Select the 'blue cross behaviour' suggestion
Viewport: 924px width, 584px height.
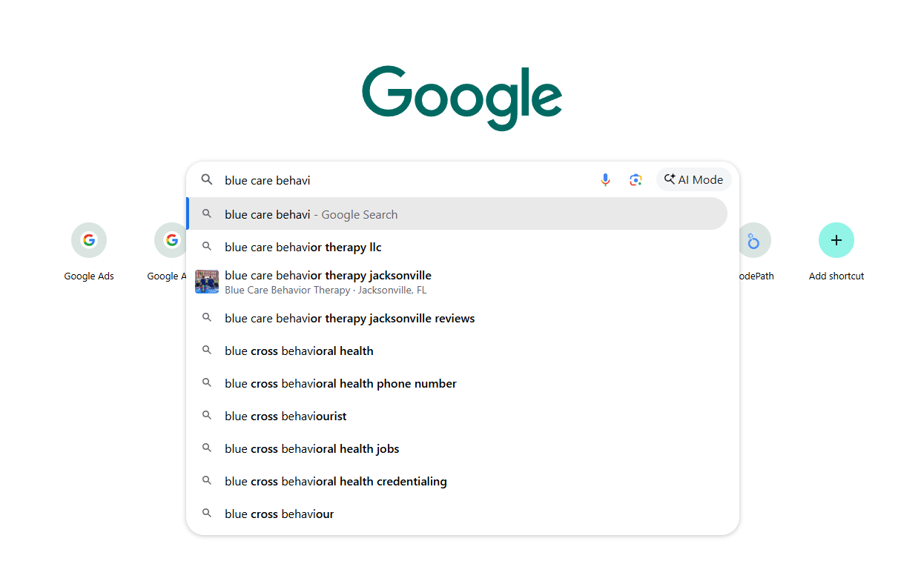pyautogui.click(x=457, y=513)
